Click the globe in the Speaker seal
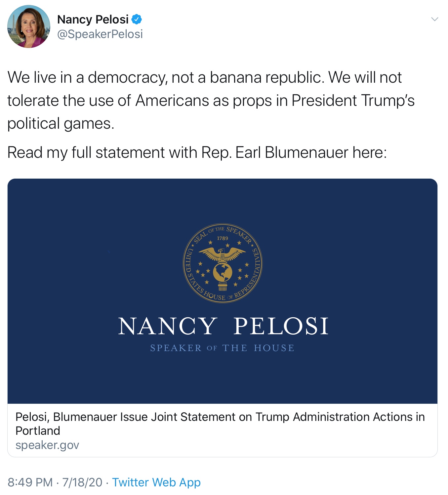 coord(223,272)
